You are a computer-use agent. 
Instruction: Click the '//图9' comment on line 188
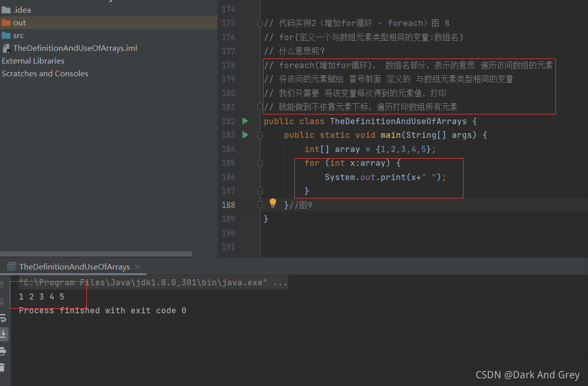tap(301, 205)
